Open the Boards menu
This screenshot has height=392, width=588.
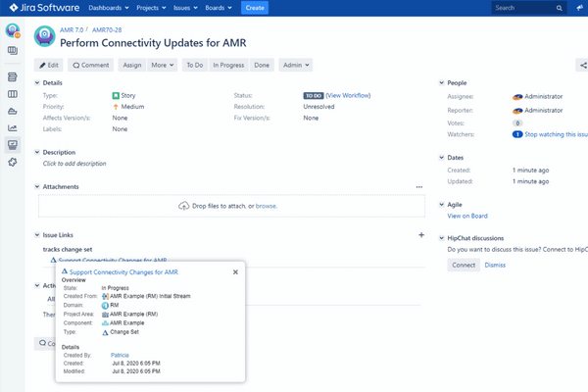coord(219,8)
